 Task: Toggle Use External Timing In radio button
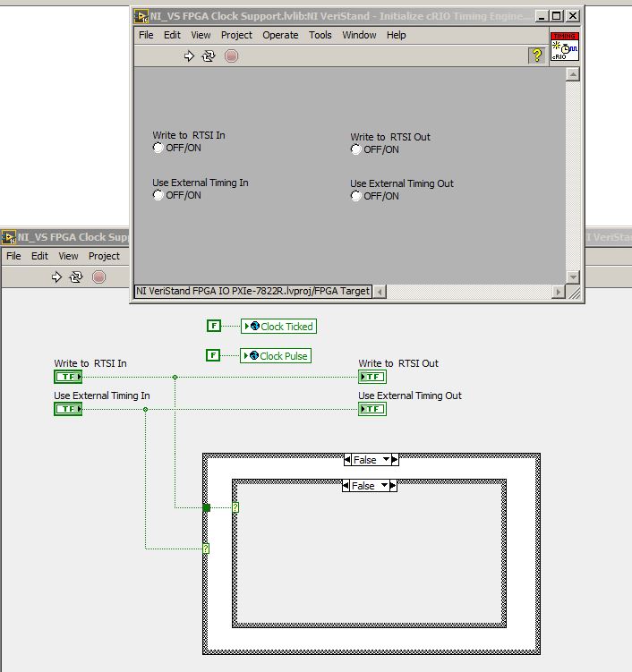(x=158, y=195)
